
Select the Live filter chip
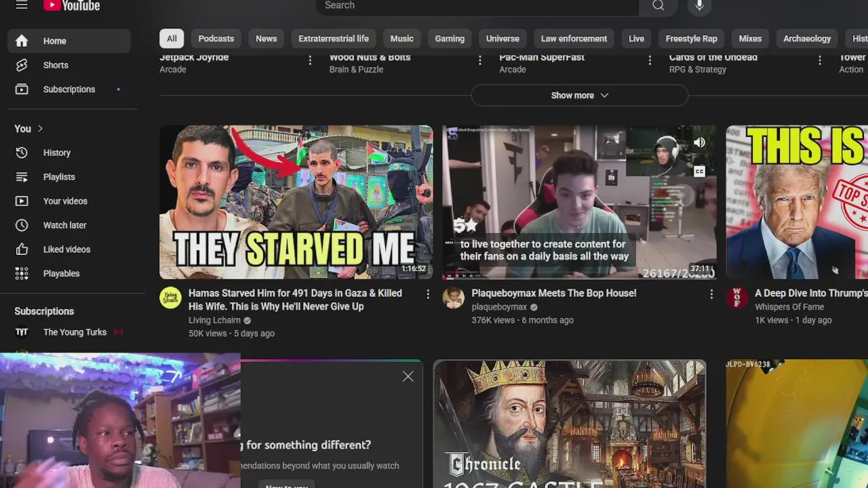(636, 39)
